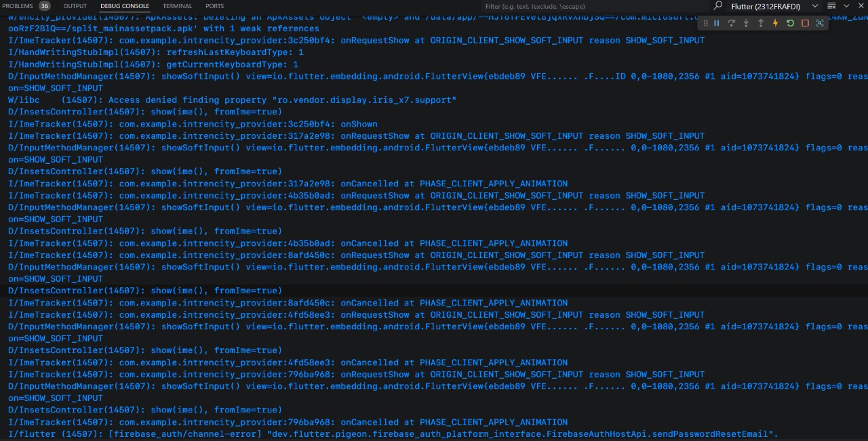Pause the debug session
868x441 pixels.
pos(717,23)
